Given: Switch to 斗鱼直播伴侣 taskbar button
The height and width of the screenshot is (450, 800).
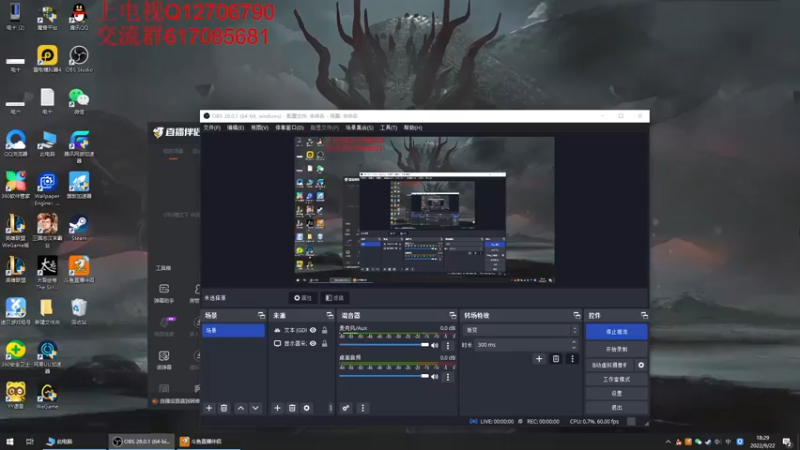Looking at the screenshot, I should (x=208, y=441).
